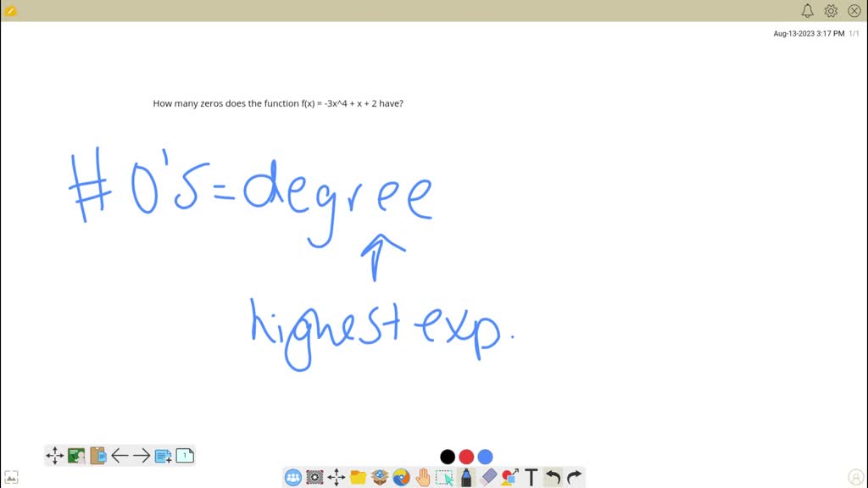Select the Hand pan tool
This screenshot has width=868, height=488.
[x=421, y=477]
